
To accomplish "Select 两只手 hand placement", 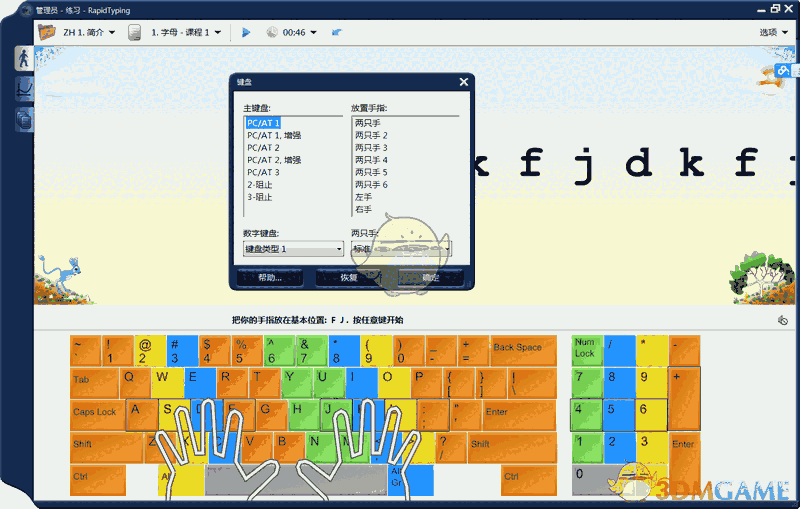I will pos(367,123).
